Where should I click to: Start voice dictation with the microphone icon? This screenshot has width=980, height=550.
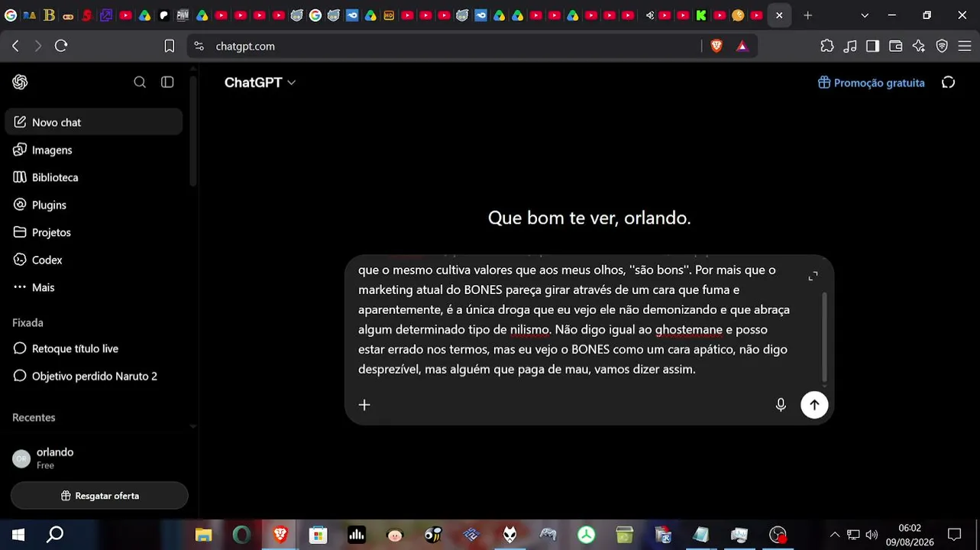pos(781,405)
